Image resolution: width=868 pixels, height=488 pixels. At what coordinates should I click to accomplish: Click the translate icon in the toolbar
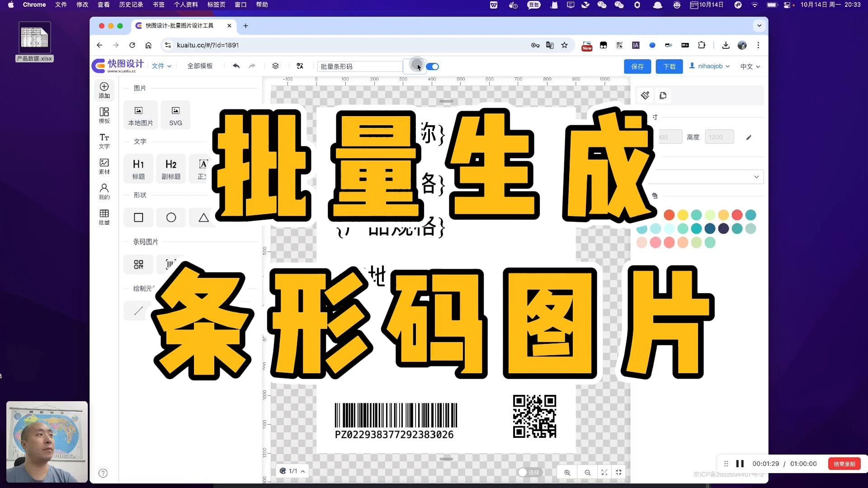point(300,66)
